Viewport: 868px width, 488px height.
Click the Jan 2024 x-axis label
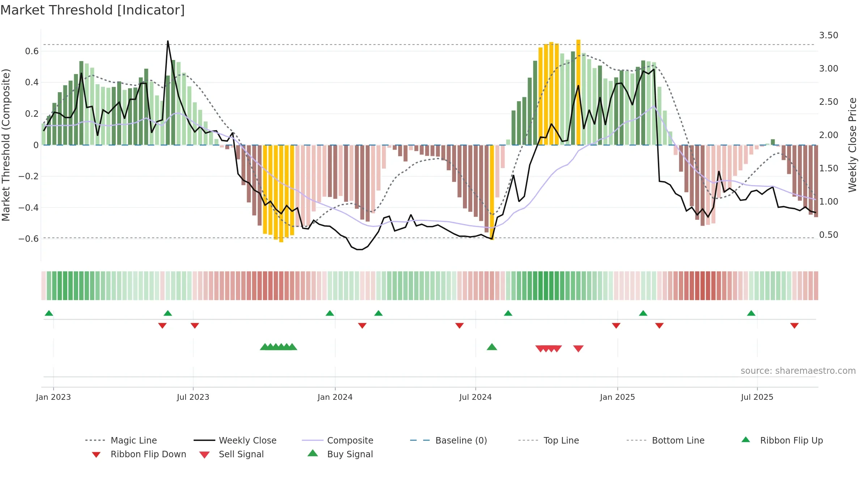pos(335,397)
